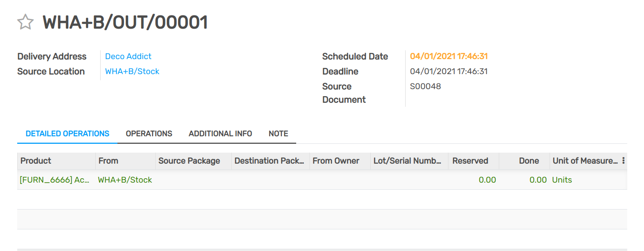Open the Additional Info tab

click(220, 134)
